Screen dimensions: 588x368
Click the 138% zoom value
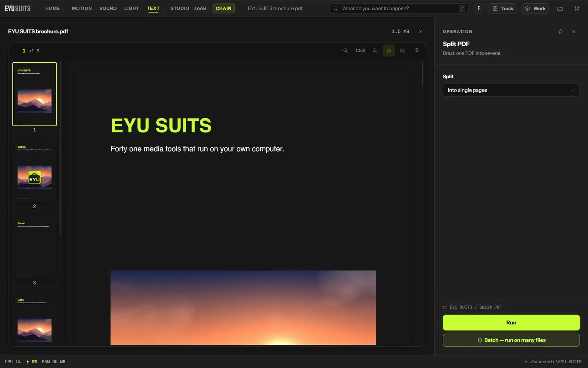[x=360, y=51]
